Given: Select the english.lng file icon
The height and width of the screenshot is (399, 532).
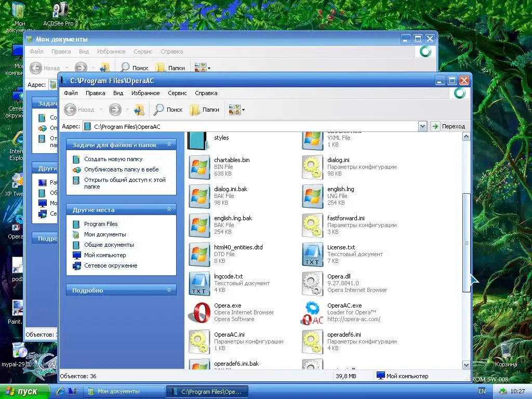Looking at the screenshot, I should point(312,196).
